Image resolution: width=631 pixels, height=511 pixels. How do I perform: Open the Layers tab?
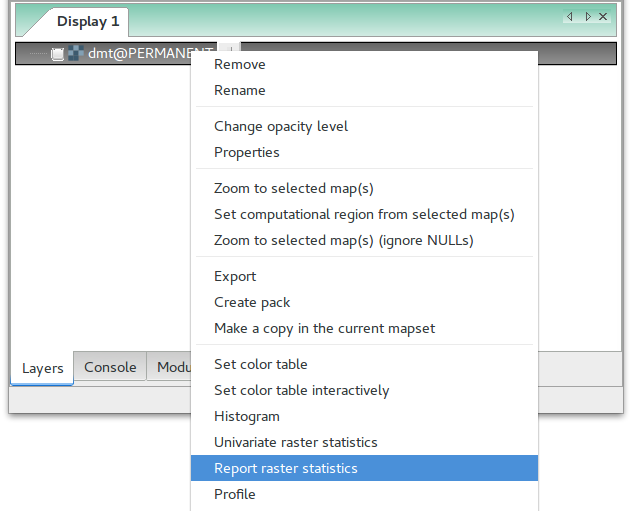pos(42,368)
